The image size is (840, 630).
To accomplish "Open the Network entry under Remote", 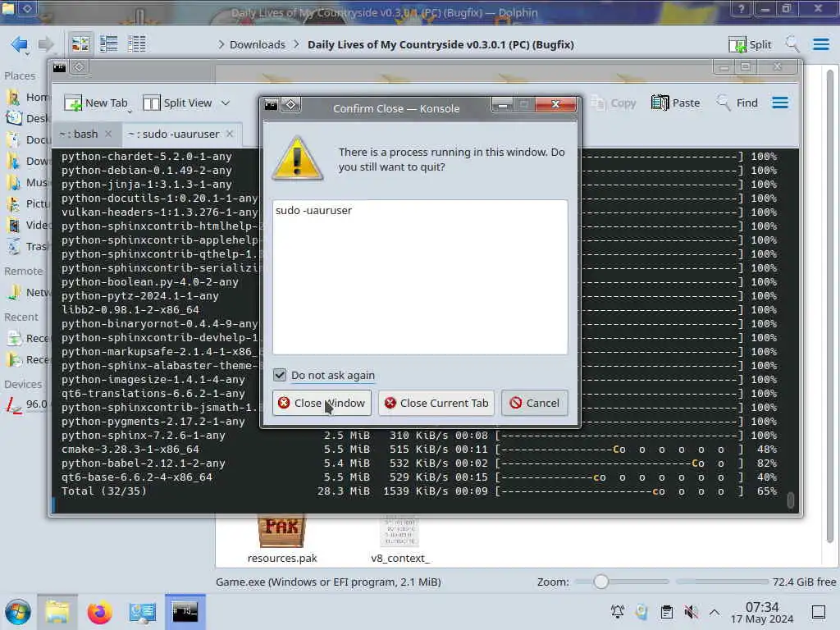I will pyautogui.click(x=27, y=293).
